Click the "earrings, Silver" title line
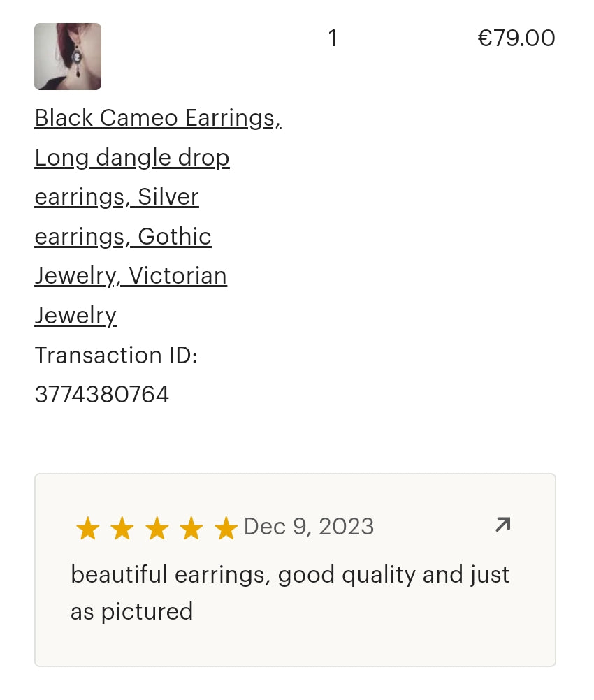The height and width of the screenshot is (700, 594). pos(117,197)
